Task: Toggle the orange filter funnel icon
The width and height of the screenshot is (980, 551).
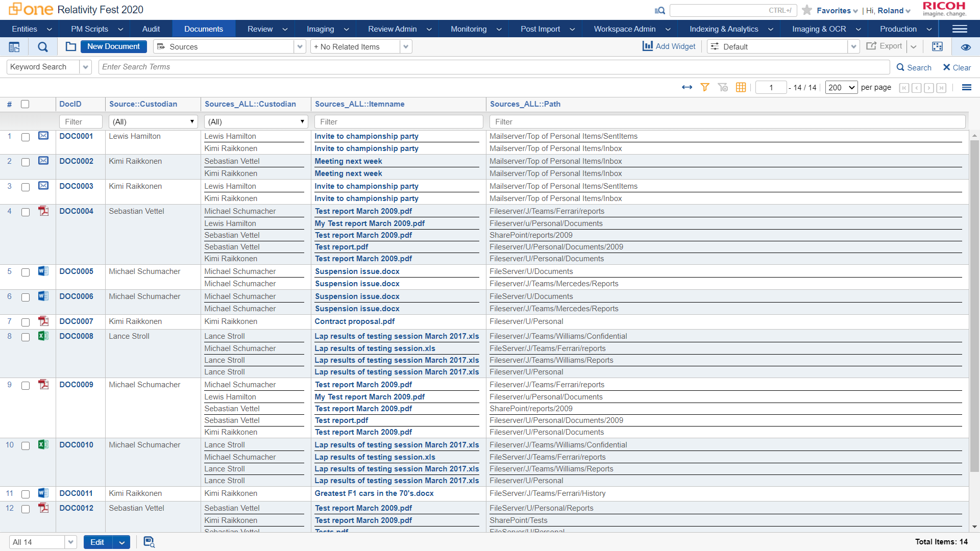Action: point(705,87)
